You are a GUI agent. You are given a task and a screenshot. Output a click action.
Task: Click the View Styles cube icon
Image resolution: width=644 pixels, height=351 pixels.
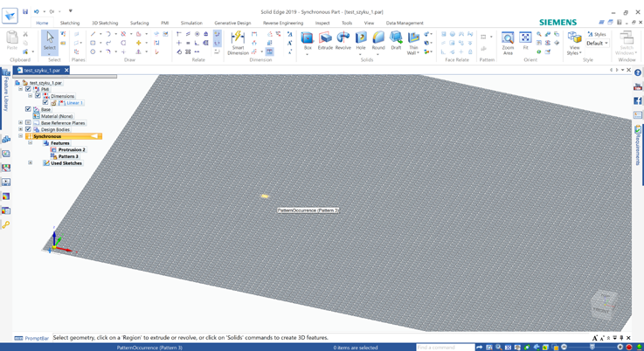click(574, 38)
